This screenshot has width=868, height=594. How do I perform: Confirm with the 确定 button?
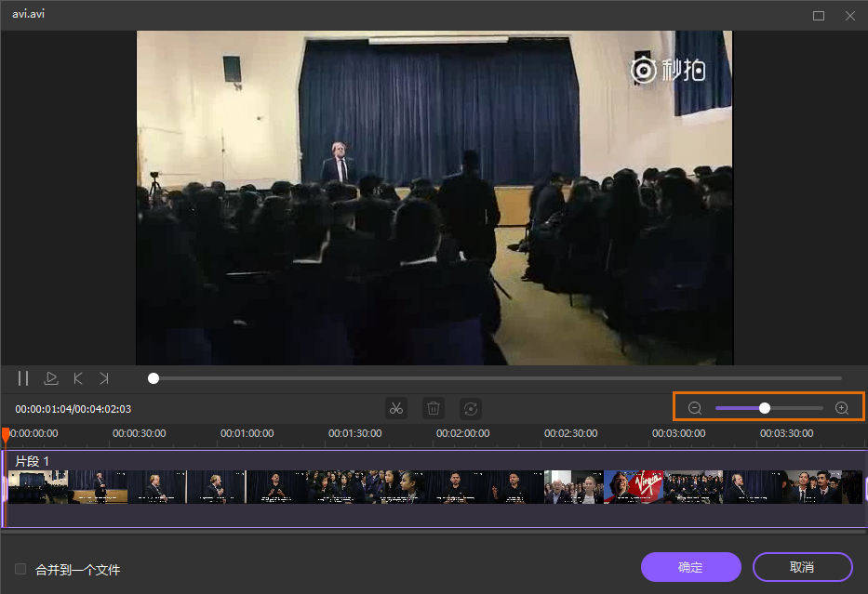(x=690, y=567)
